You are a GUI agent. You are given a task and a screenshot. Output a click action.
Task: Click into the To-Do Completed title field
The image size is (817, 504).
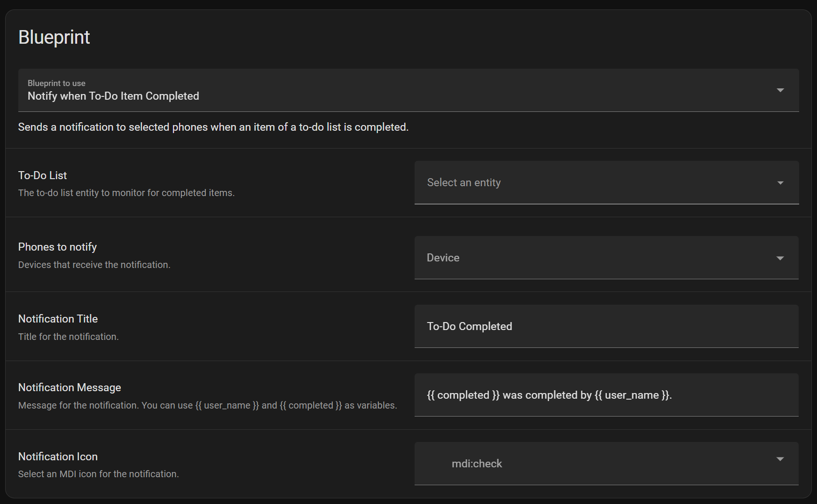pyautogui.click(x=606, y=326)
